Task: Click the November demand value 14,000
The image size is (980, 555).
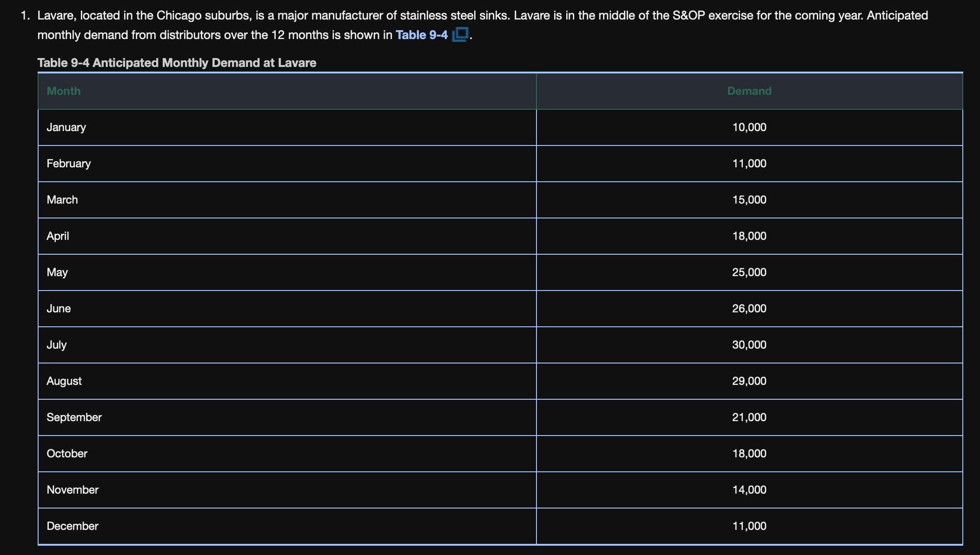Action: 749,490
